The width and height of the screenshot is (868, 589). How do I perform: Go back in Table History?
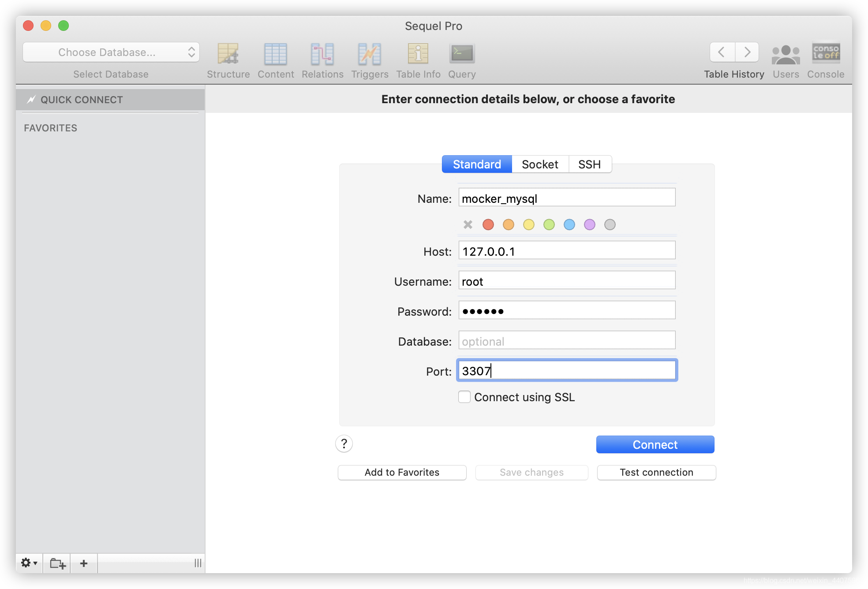click(722, 52)
